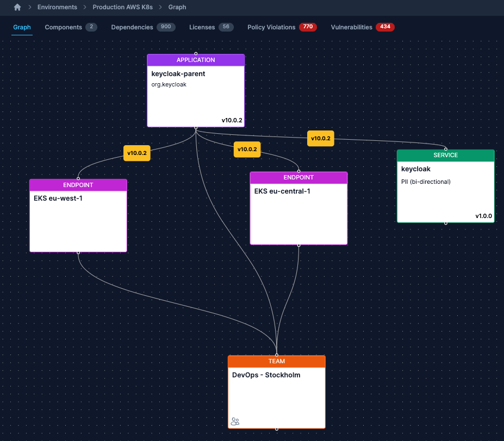Image resolution: width=504 pixels, height=441 pixels.
Task: Switch to the Components tab
Action: [x=71, y=27]
